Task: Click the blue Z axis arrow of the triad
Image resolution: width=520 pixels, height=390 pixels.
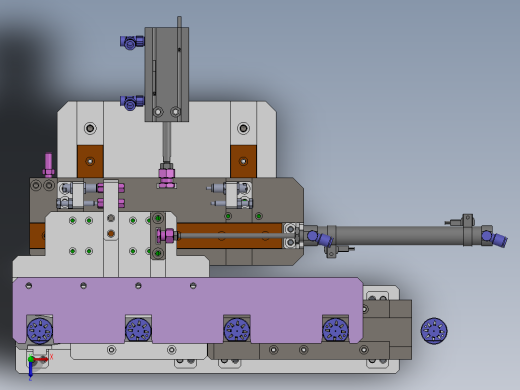Action: [x=30, y=369]
